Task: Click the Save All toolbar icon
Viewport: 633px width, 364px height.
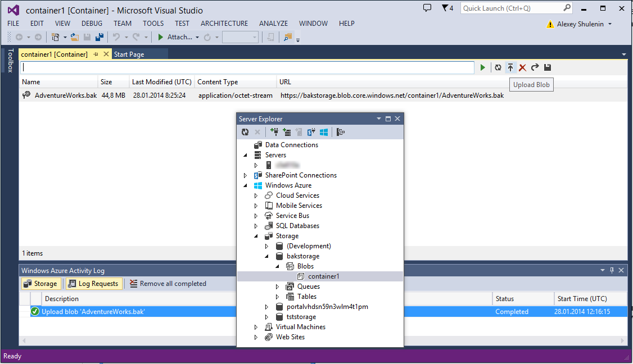Action: coord(100,37)
